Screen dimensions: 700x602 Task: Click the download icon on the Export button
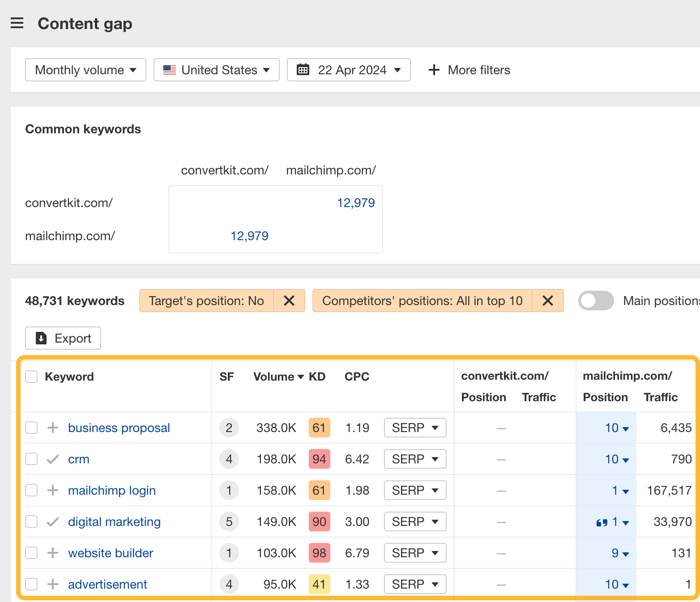pos(42,338)
